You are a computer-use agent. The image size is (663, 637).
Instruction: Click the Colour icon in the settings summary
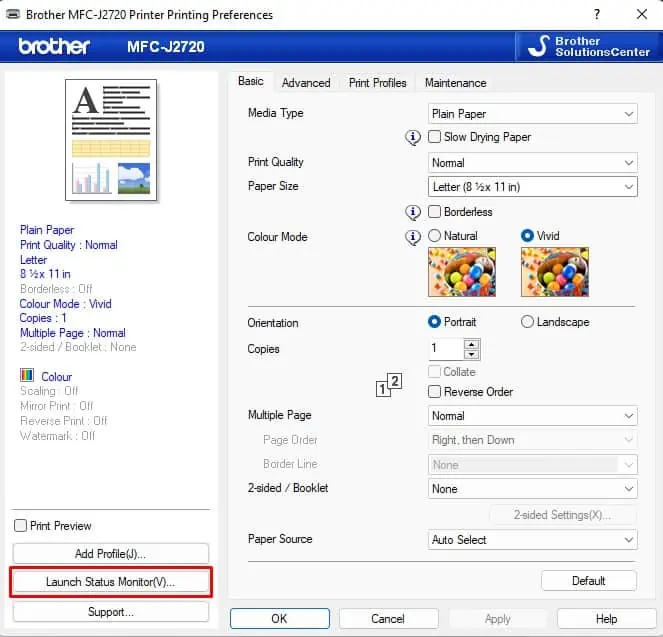pos(27,375)
